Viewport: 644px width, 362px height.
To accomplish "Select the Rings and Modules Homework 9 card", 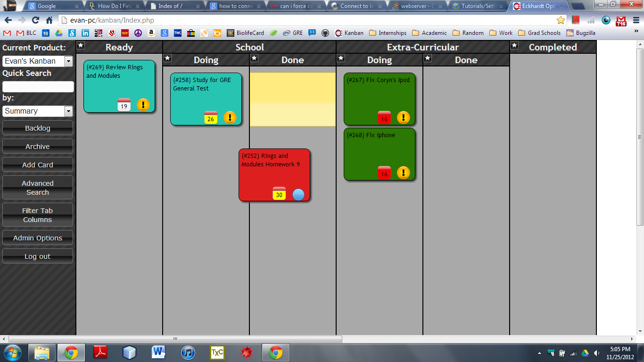I will pos(274,175).
